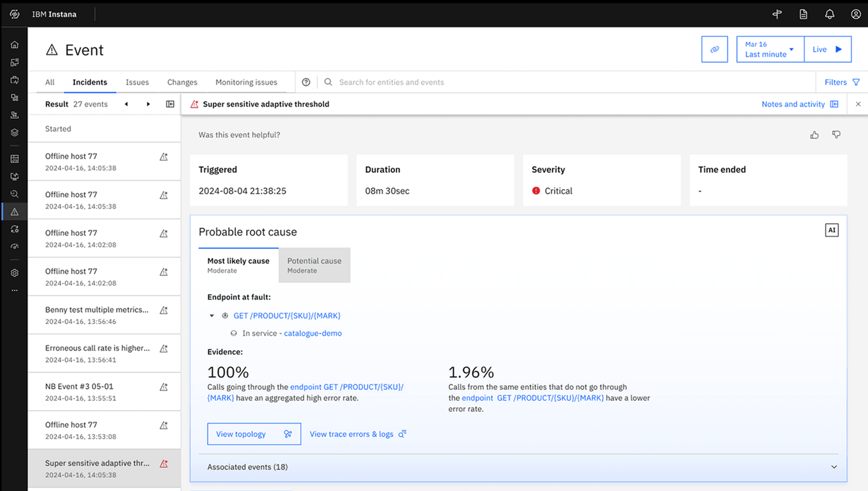The width and height of the screenshot is (868, 491).
Task: Open Notes and activity panel
Action: (800, 104)
